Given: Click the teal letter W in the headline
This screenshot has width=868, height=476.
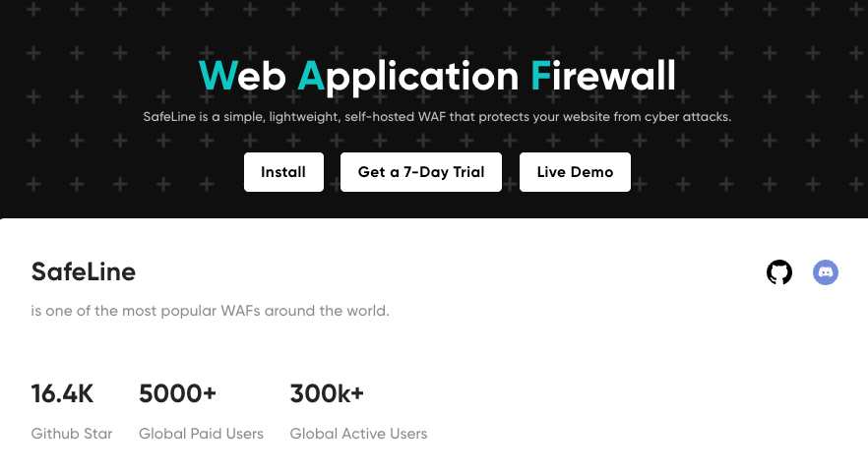Looking at the screenshot, I should point(217,77).
